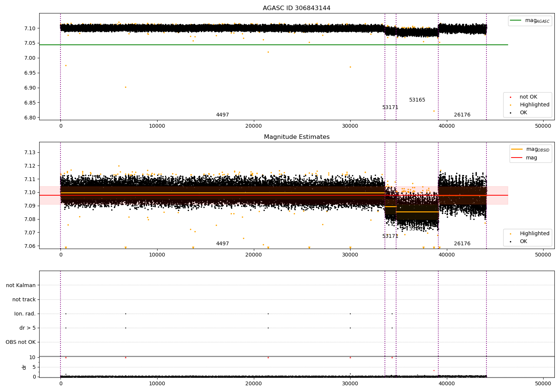This screenshot has height=392, width=560.
Task: Click the 7.00 y-axis tick label
Action: point(30,58)
